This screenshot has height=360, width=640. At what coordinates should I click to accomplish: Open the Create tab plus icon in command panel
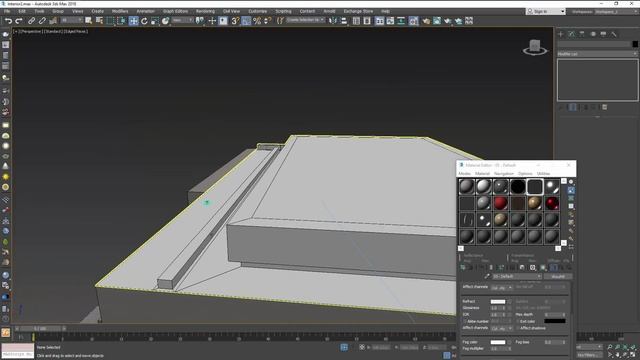coord(561,34)
